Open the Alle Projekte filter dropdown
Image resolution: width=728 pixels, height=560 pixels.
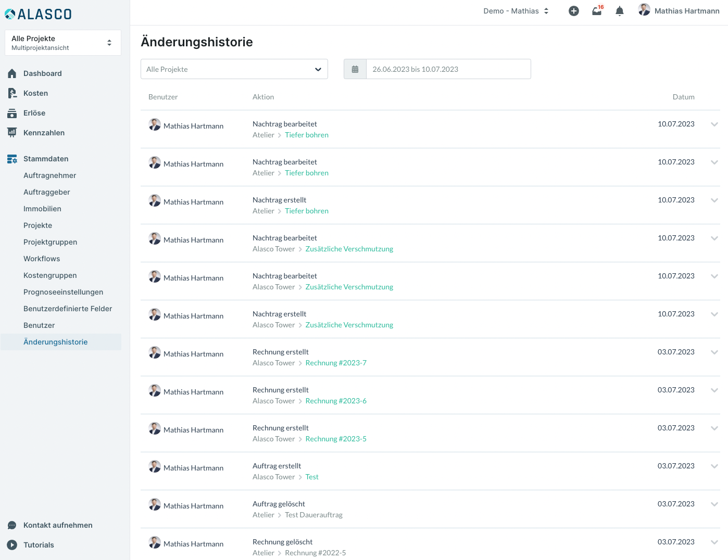pyautogui.click(x=234, y=69)
